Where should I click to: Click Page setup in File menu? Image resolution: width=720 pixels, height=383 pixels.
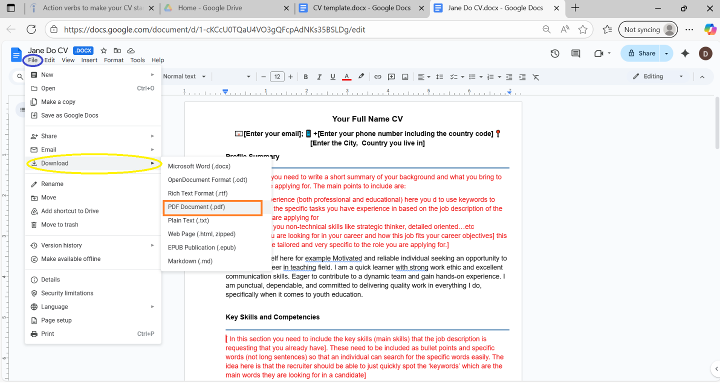(x=92, y=321)
